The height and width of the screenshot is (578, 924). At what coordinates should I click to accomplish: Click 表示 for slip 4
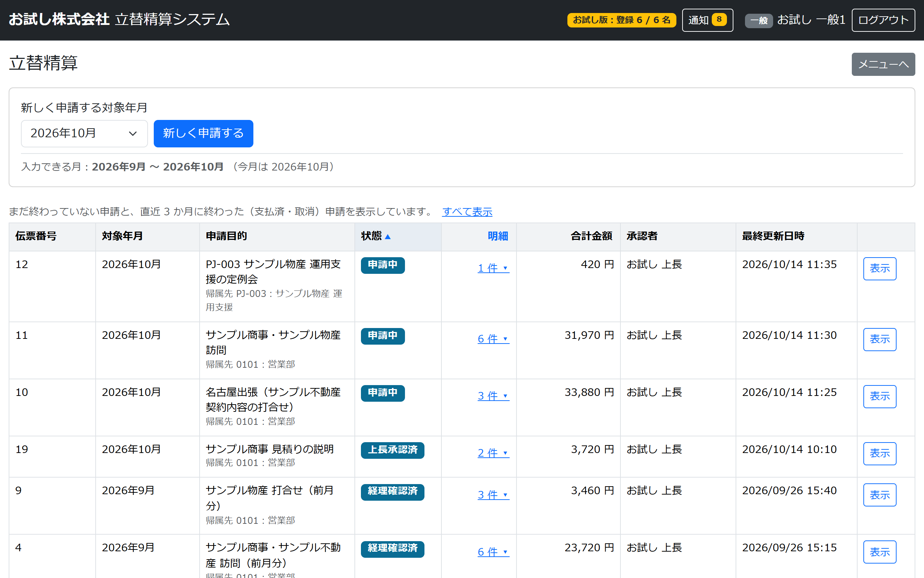pos(879,552)
